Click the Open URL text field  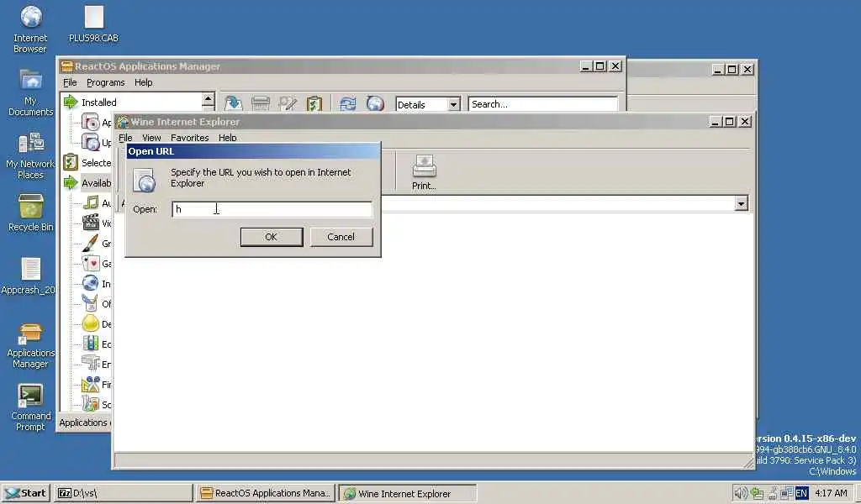272,209
